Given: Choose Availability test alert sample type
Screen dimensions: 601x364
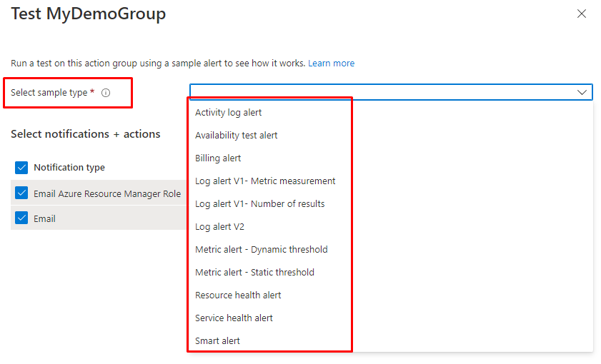Looking at the screenshot, I should pyautogui.click(x=237, y=135).
